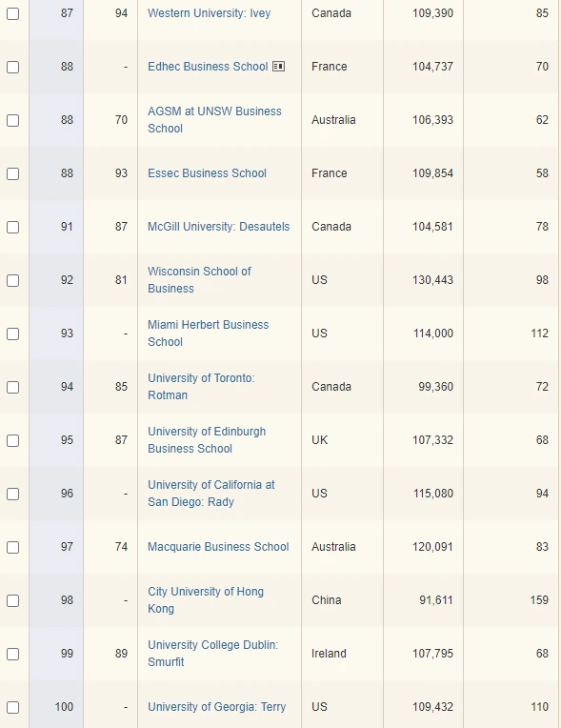Click value 112 in Miami Herbert row
The width and height of the screenshot is (561, 728).
pos(539,334)
